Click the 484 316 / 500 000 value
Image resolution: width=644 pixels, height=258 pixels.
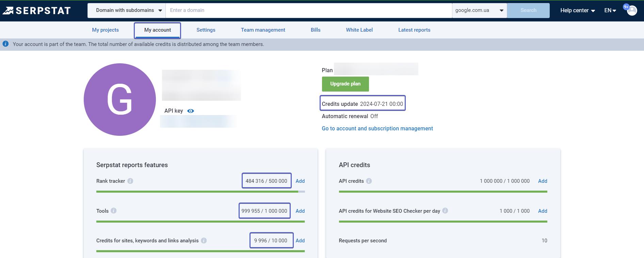[267, 181]
